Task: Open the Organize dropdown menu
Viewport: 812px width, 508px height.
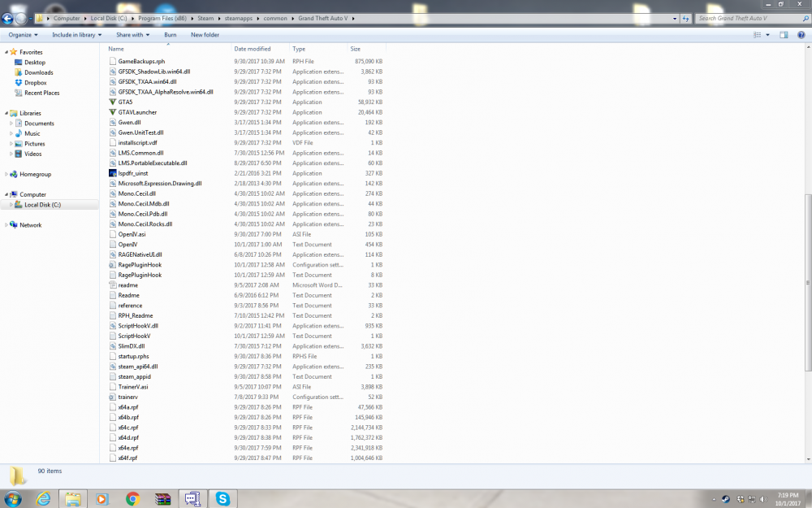Action: pyautogui.click(x=23, y=35)
